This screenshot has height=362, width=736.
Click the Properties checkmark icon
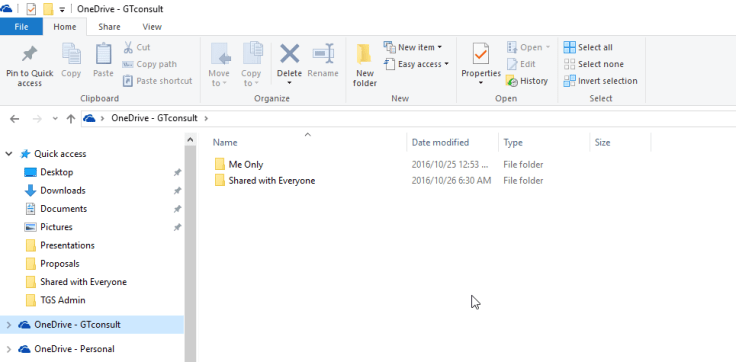point(481,54)
